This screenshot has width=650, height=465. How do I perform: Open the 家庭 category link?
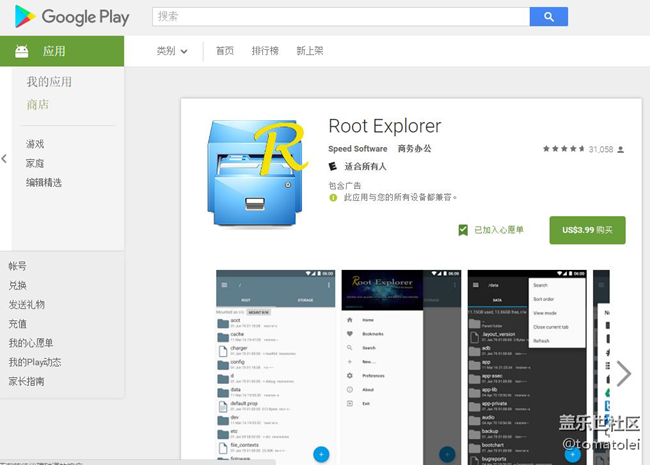coord(35,163)
